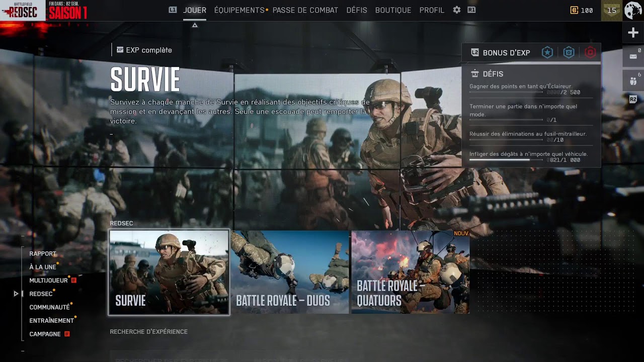This screenshot has width=644, height=362.
Task: Click the EXP complète label
Action: 149,50
